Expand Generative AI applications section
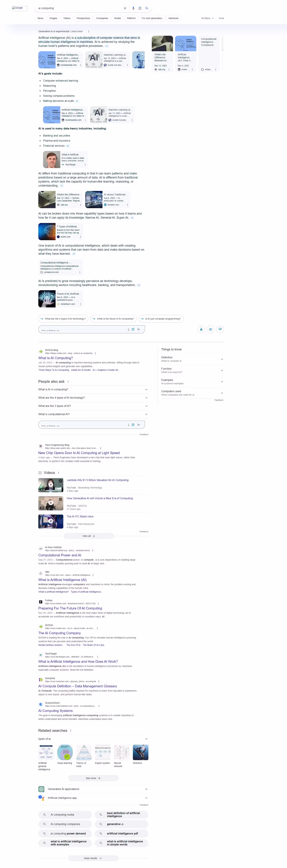This screenshot has height=868, width=287. 93,789
